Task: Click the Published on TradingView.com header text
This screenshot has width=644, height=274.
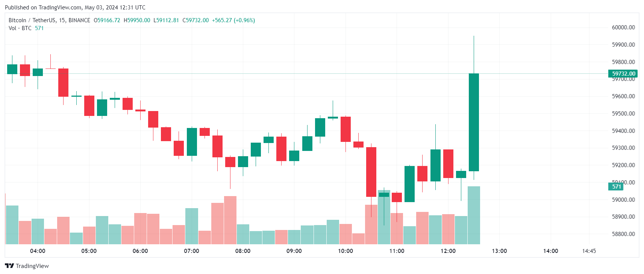Action: [75, 8]
